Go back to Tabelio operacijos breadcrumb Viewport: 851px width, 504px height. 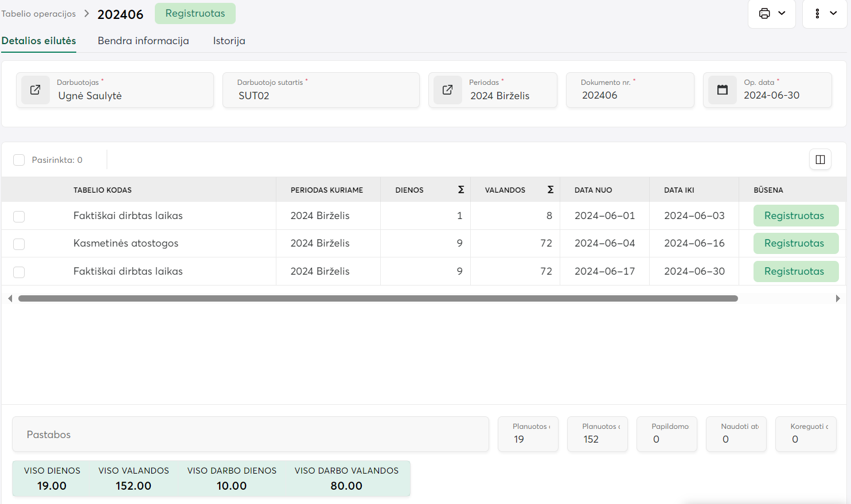click(x=38, y=14)
